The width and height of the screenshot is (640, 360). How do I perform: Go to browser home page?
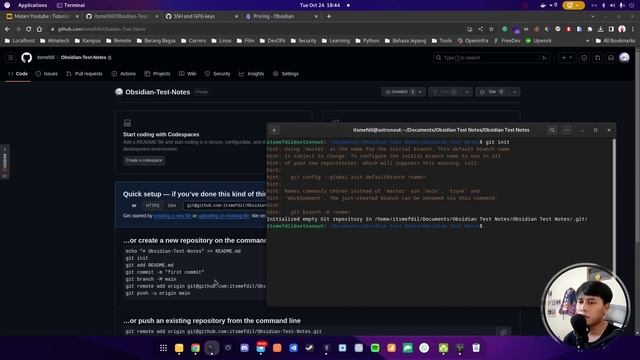pyautogui.click(x=39, y=29)
